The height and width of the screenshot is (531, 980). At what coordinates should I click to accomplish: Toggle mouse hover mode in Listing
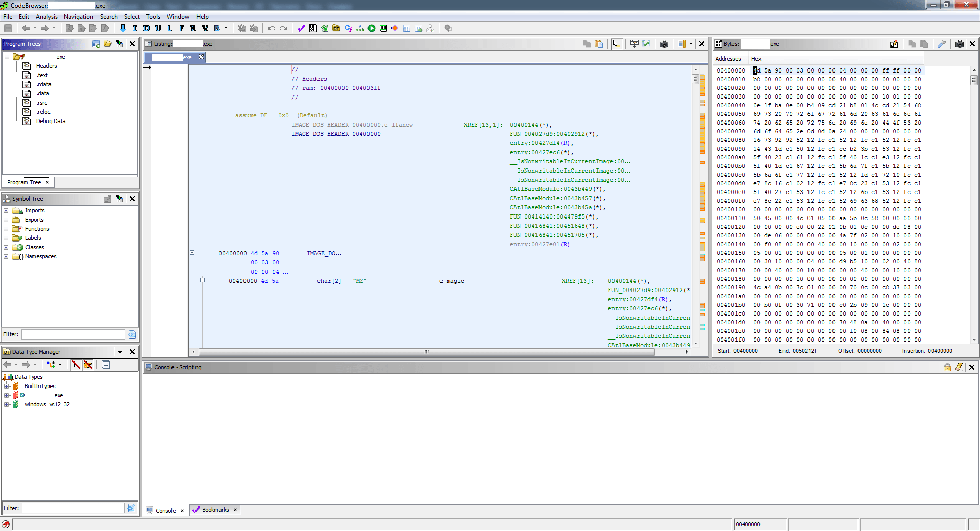pyautogui.click(x=617, y=44)
